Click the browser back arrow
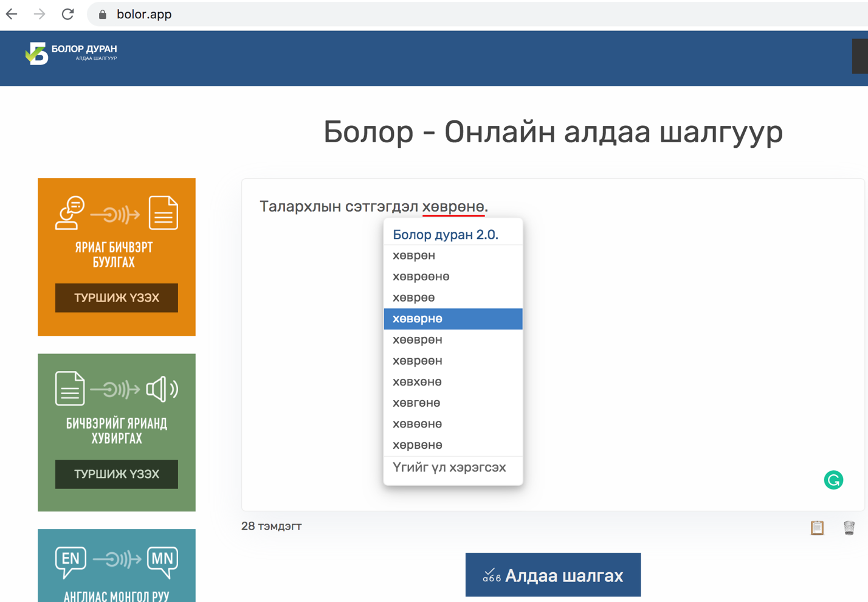Image resolution: width=868 pixels, height=602 pixels. tap(12, 14)
